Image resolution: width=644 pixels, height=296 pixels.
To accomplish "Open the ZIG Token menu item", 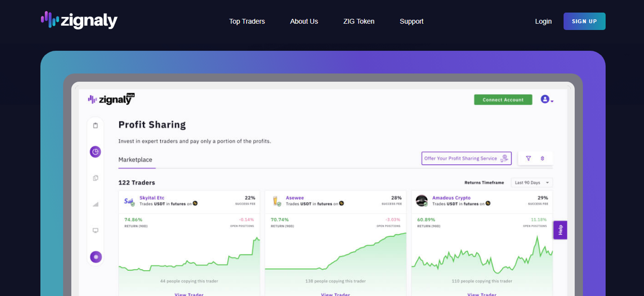I will 359,21.
